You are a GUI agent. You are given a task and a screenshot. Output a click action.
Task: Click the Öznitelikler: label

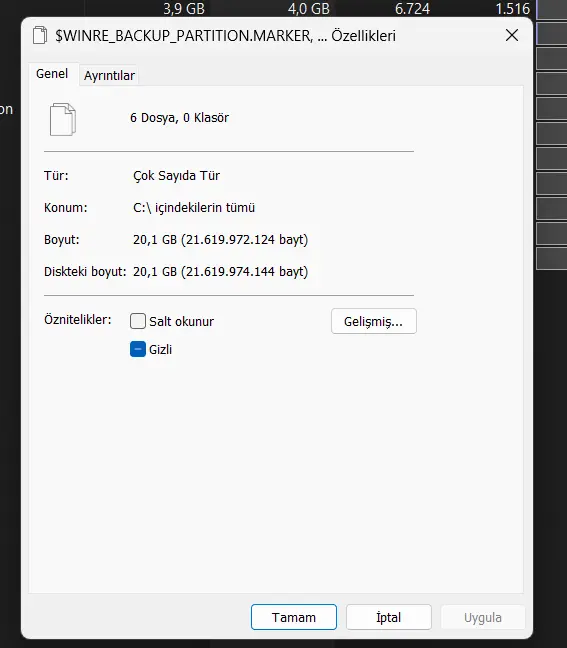click(x=78, y=319)
